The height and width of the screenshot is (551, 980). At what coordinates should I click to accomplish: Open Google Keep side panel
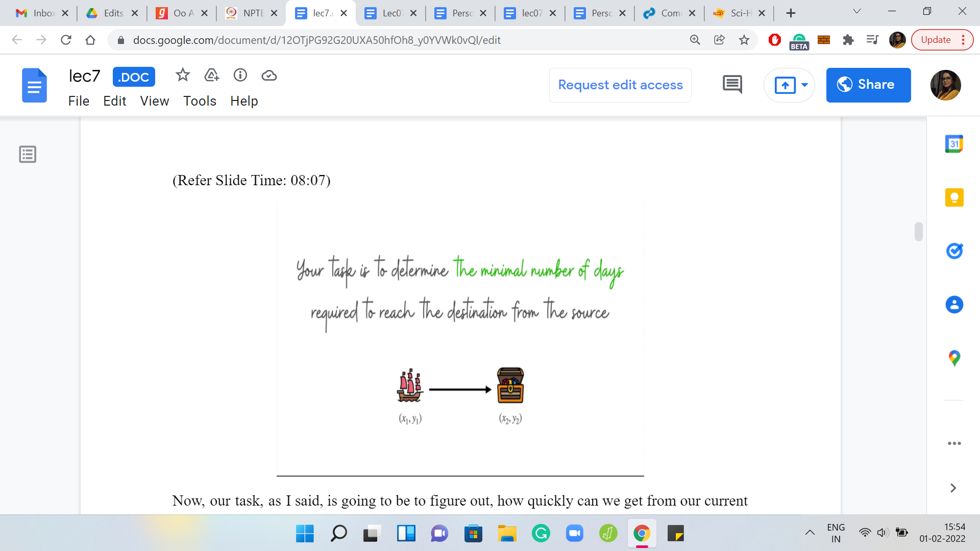point(954,197)
